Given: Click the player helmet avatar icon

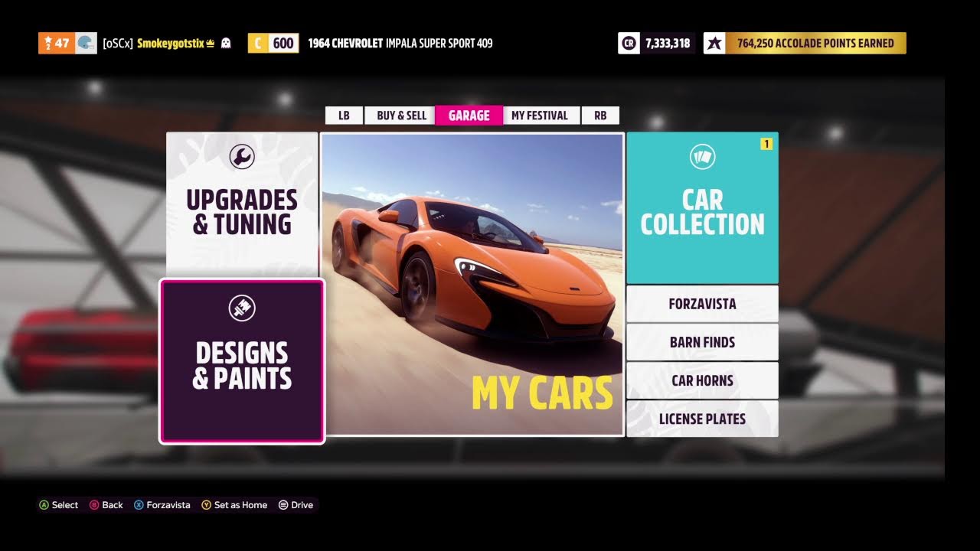Looking at the screenshot, I should pos(86,44).
